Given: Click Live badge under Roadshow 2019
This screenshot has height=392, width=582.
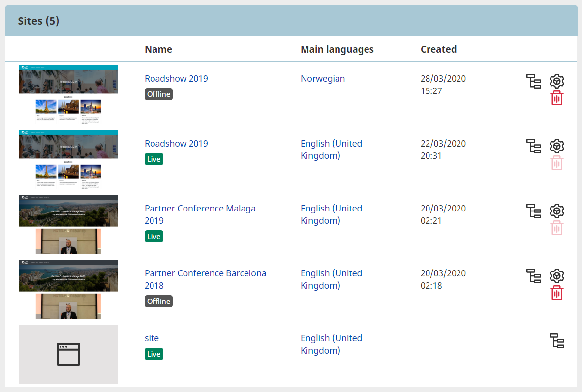Looking at the screenshot, I should coord(153,159).
